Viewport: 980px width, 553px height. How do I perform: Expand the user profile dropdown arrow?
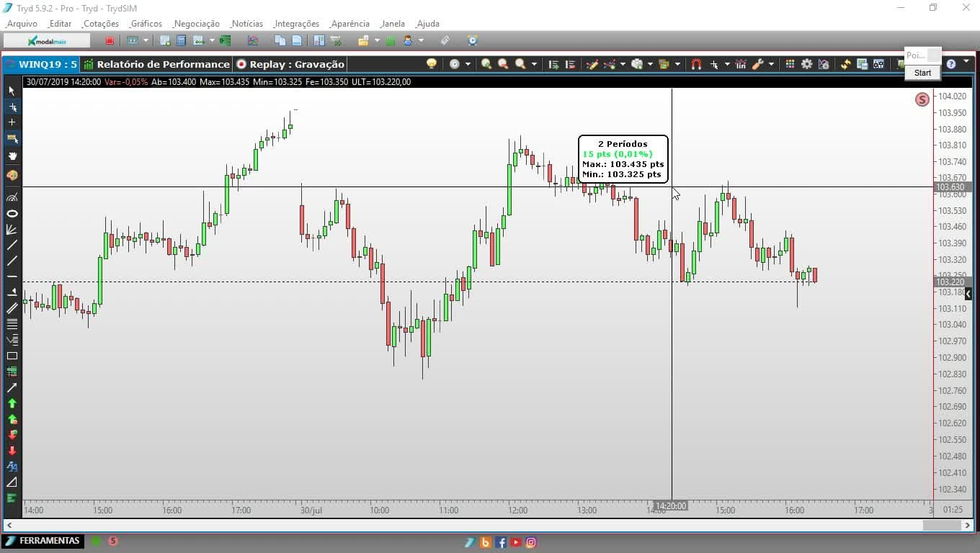pos(421,40)
